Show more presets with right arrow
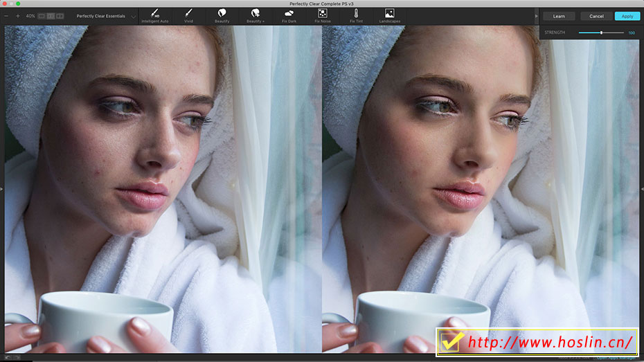This screenshot has height=362, width=644. 536,16
